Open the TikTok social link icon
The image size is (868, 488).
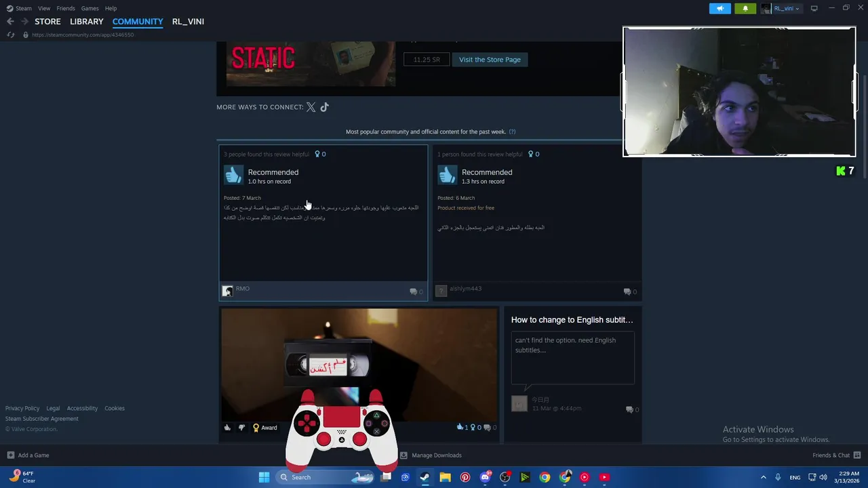pos(325,107)
